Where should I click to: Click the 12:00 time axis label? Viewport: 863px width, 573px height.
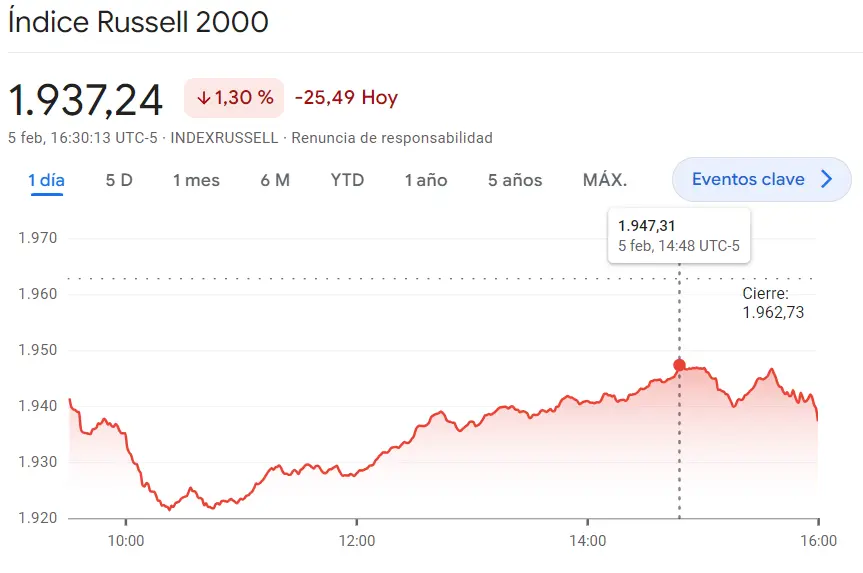coord(357,541)
